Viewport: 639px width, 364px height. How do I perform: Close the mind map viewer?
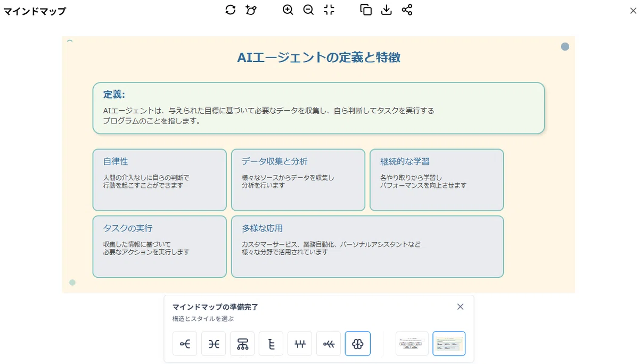click(633, 10)
